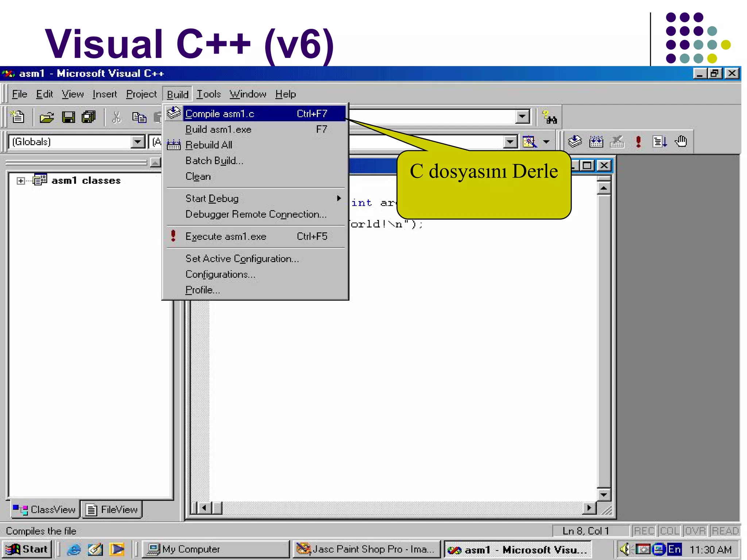Choose Set Active Configuration... entry
Screen dimensions: 747x560
[x=255, y=258]
